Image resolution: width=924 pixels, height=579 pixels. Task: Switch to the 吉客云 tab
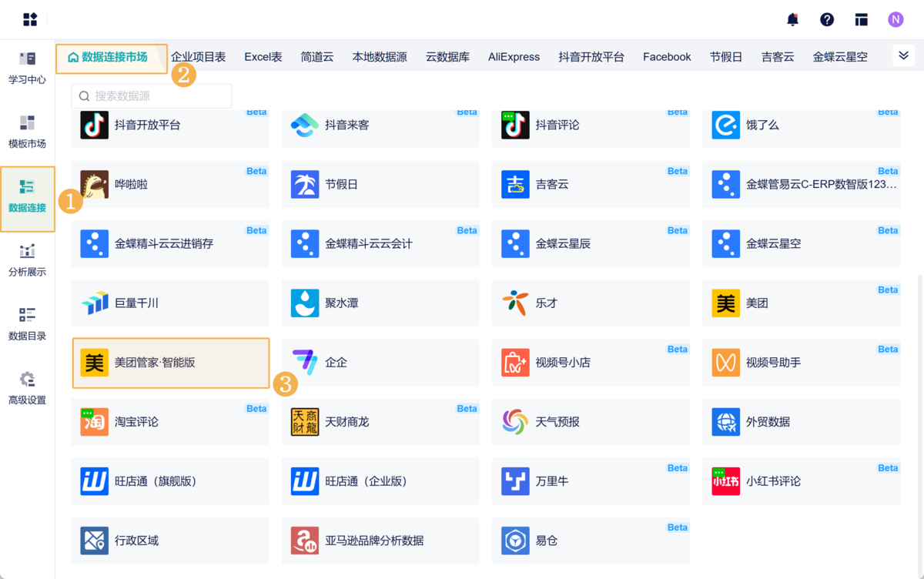[778, 57]
